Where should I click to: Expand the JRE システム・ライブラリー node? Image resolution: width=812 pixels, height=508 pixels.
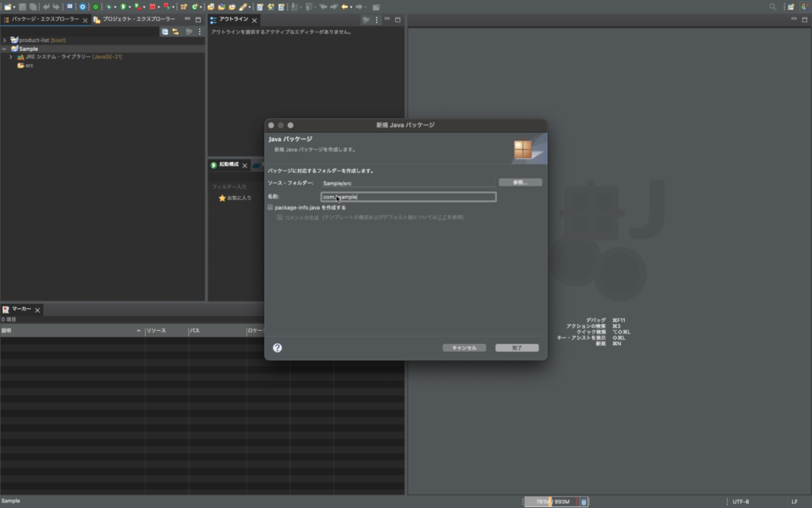tap(11, 57)
